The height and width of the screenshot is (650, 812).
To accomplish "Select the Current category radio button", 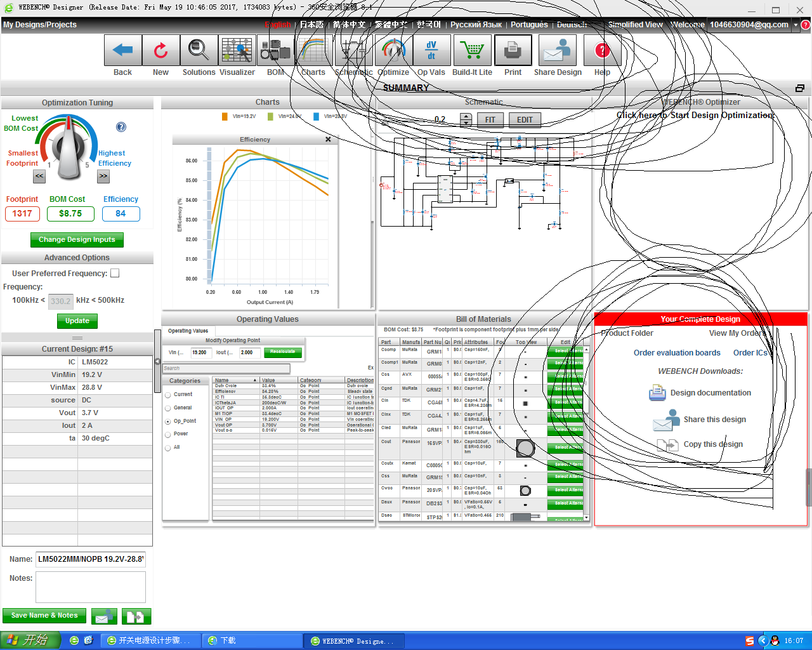I will click(x=168, y=395).
